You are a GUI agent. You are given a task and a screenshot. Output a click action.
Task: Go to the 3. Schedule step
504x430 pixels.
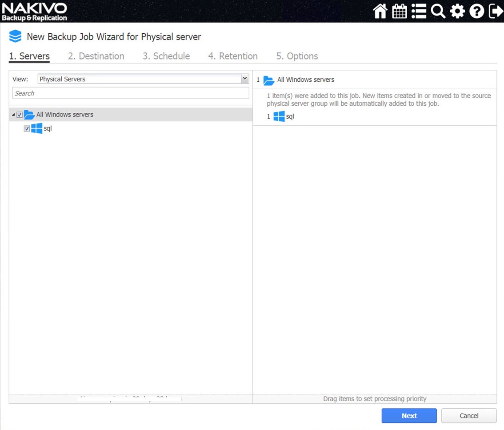pyautogui.click(x=166, y=56)
